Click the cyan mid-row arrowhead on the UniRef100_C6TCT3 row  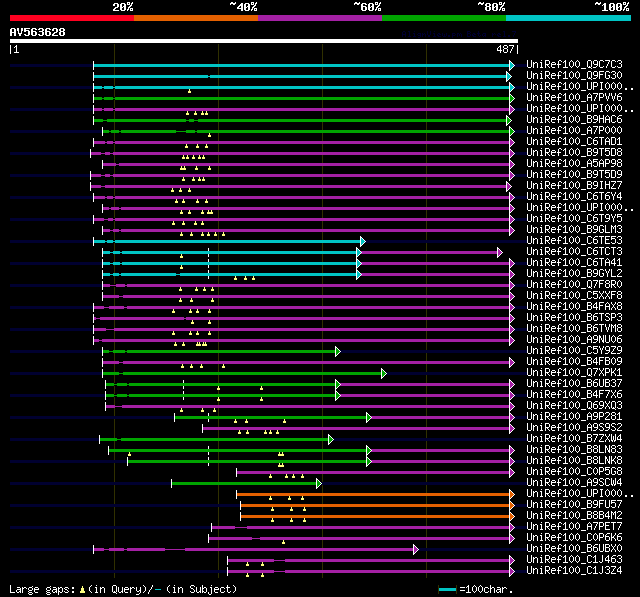point(359,253)
